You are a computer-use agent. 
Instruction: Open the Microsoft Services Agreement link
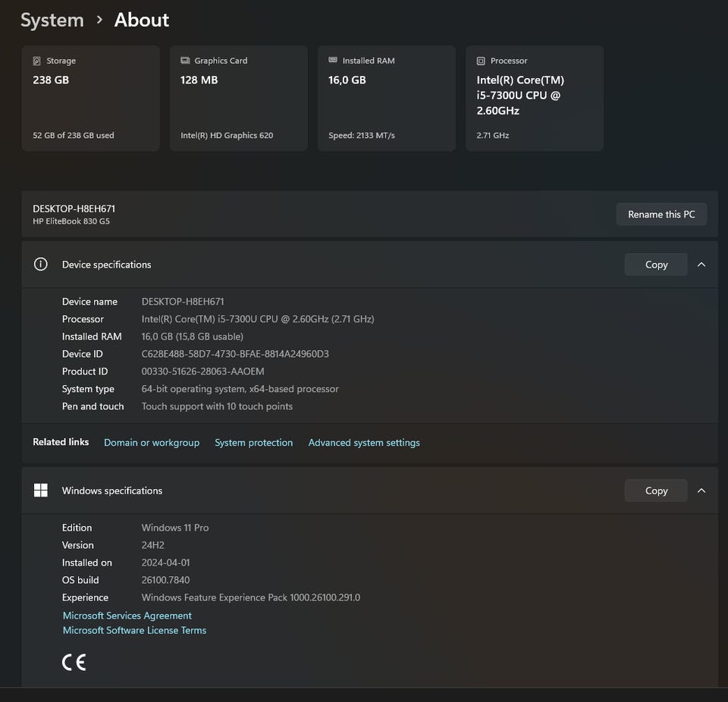(127, 616)
